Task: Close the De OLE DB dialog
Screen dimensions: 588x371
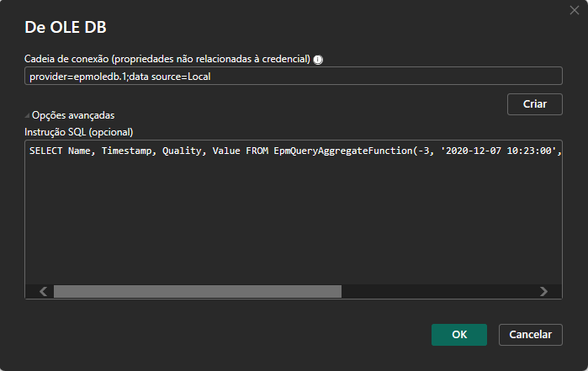Action: [x=575, y=10]
